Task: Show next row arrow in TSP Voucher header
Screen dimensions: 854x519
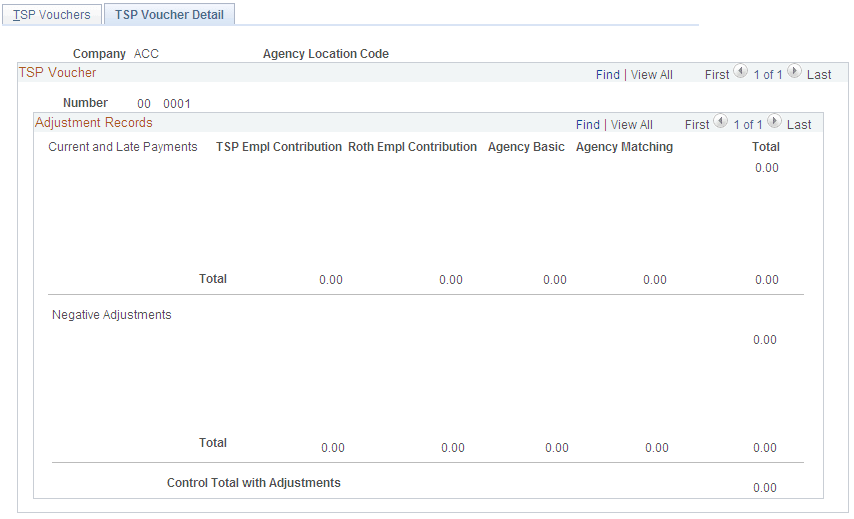Action: tap(794, 71)
